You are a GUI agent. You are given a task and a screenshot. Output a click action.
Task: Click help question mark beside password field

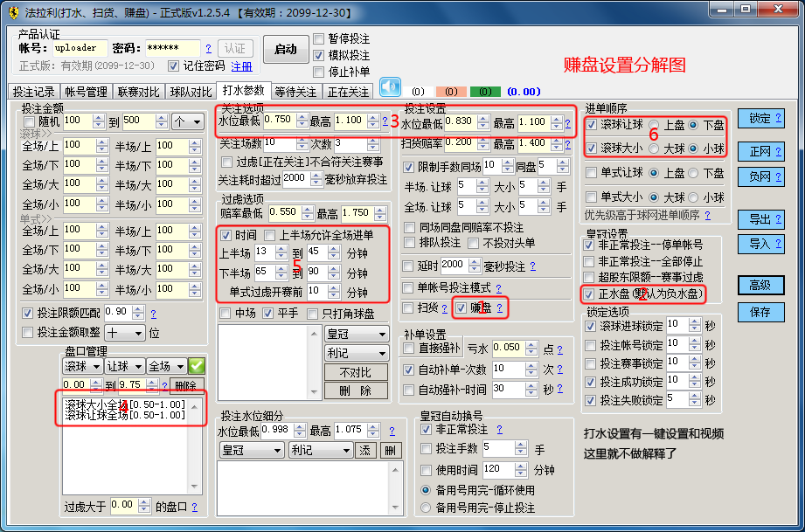coord(208,48)
